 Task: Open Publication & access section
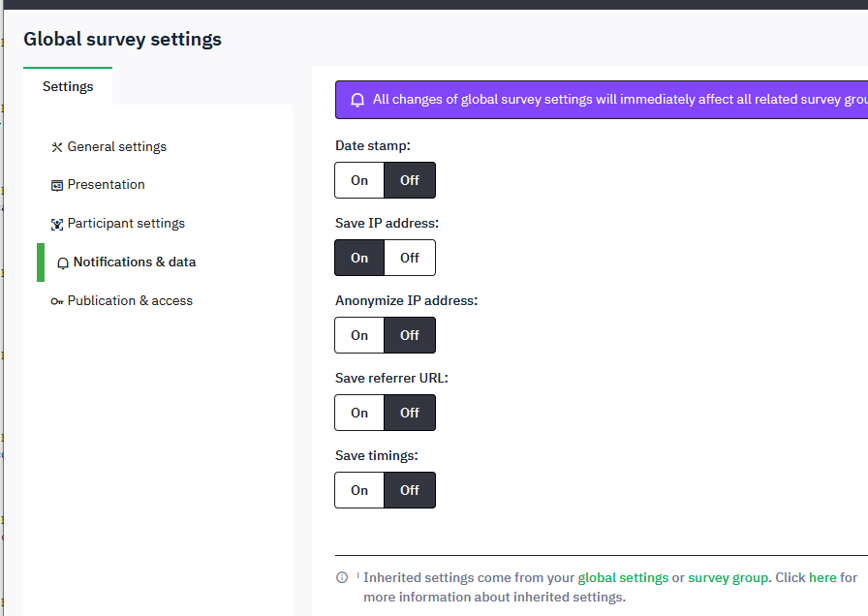(x=130, y=301)
